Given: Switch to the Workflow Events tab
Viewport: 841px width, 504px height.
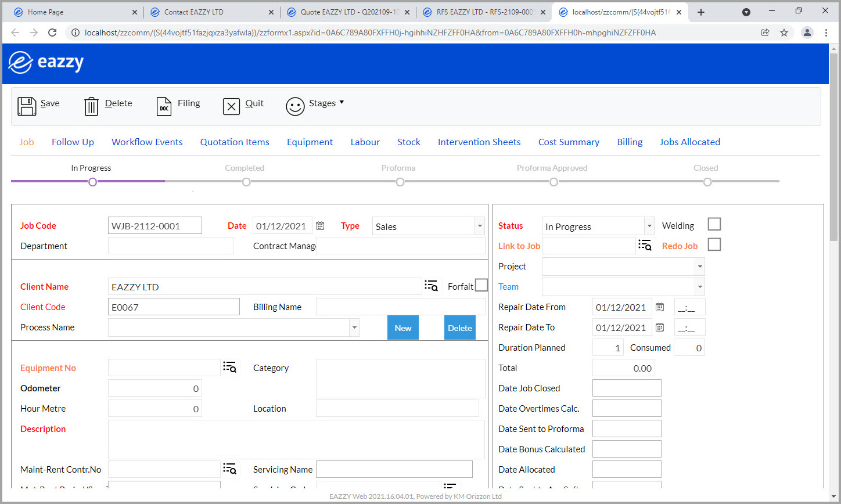Looking at the screenshot, I should coord(147,142).
